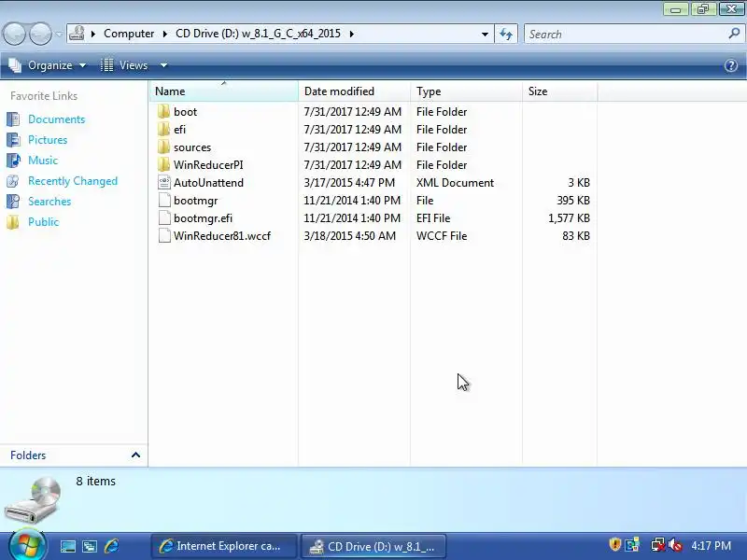
Task: Click the muted volume tray icon
Action: click(675, 545)
